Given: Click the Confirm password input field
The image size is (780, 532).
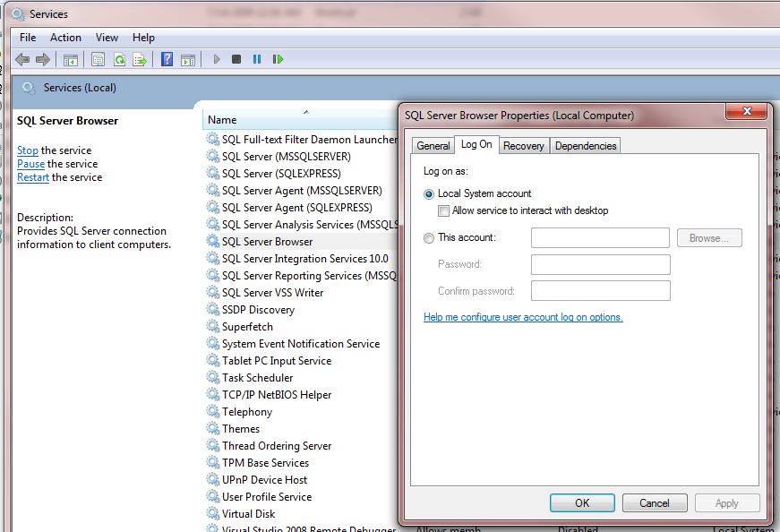Looking at the screenshot, I should 600,291.
